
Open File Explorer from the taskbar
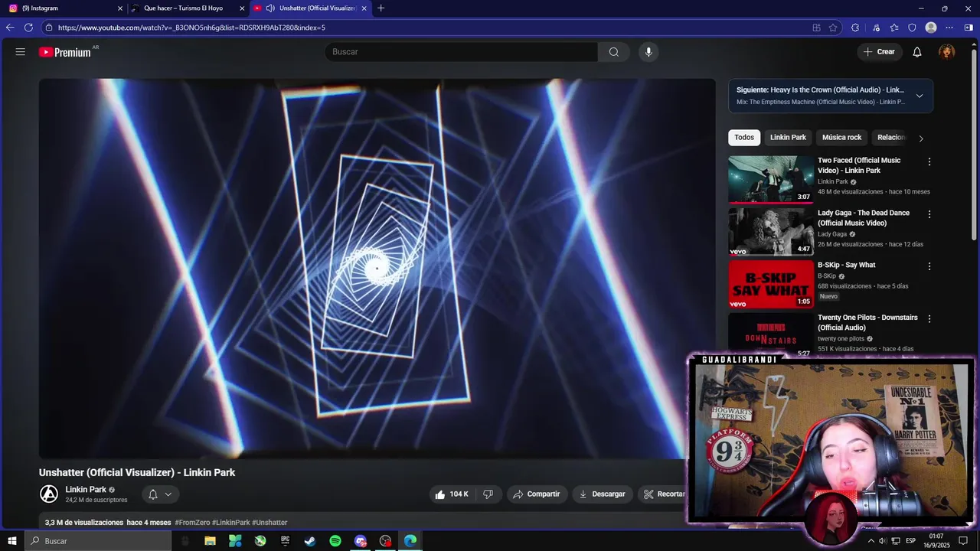[210, 541]
